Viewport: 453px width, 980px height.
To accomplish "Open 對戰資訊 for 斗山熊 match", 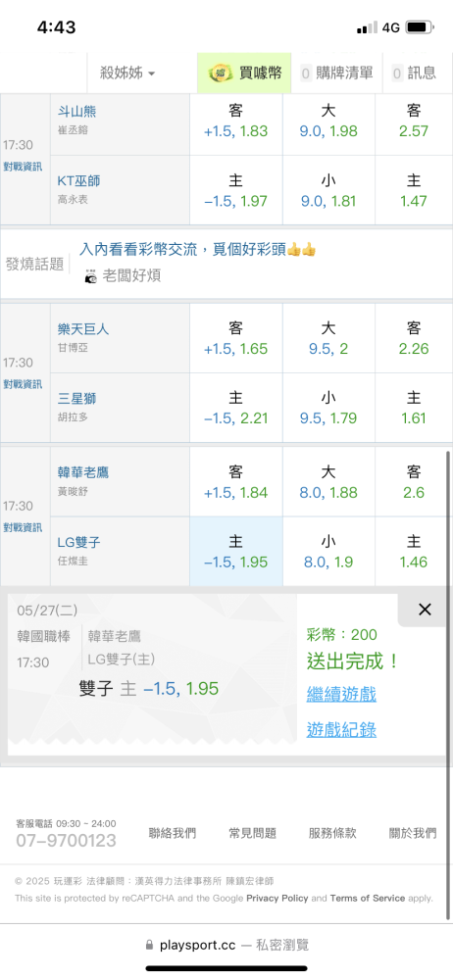I will click(23, 167).
